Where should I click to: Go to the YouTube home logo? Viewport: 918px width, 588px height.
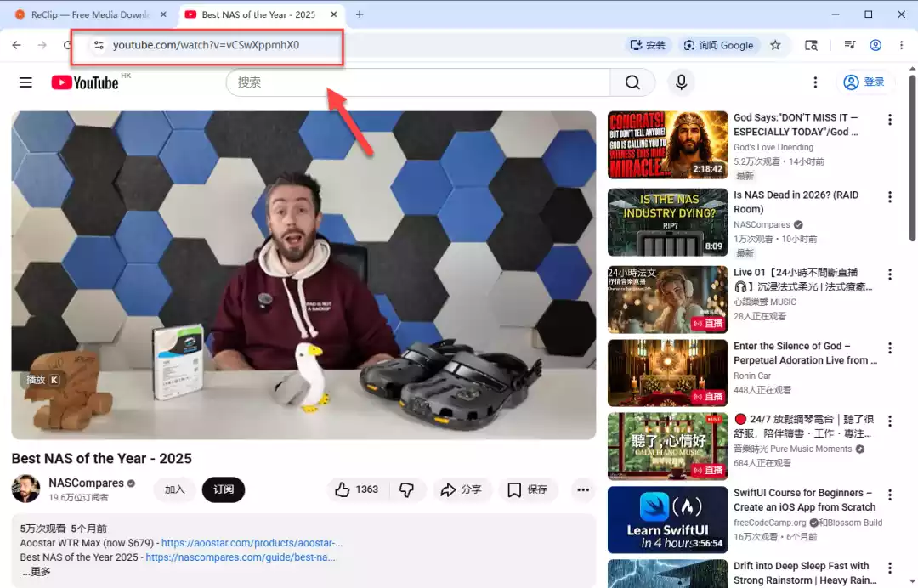tap(86, 82)
